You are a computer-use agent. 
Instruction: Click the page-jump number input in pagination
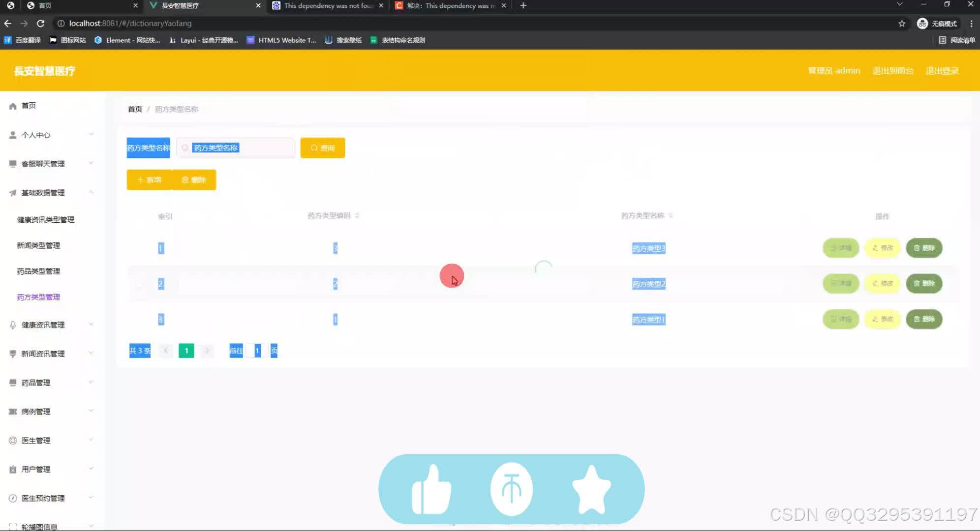[x=257, y=351]
